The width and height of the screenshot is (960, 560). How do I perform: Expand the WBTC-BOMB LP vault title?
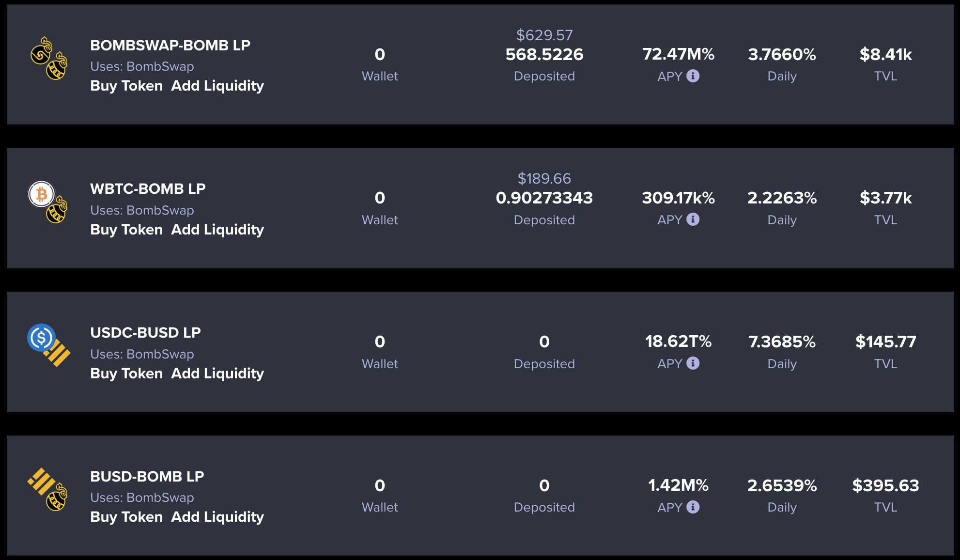pyautogui.click(x=148, y=188)
